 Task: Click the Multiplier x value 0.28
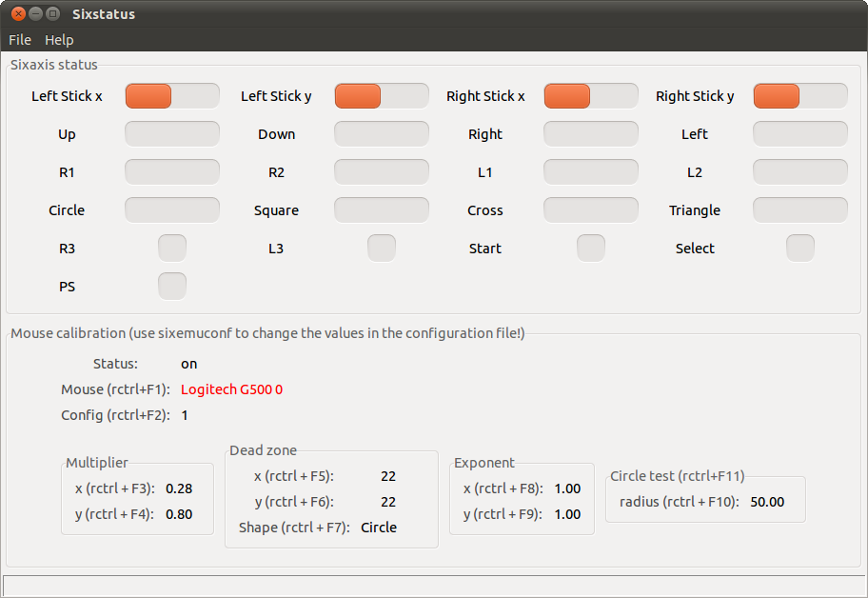(x=179, y=488)
